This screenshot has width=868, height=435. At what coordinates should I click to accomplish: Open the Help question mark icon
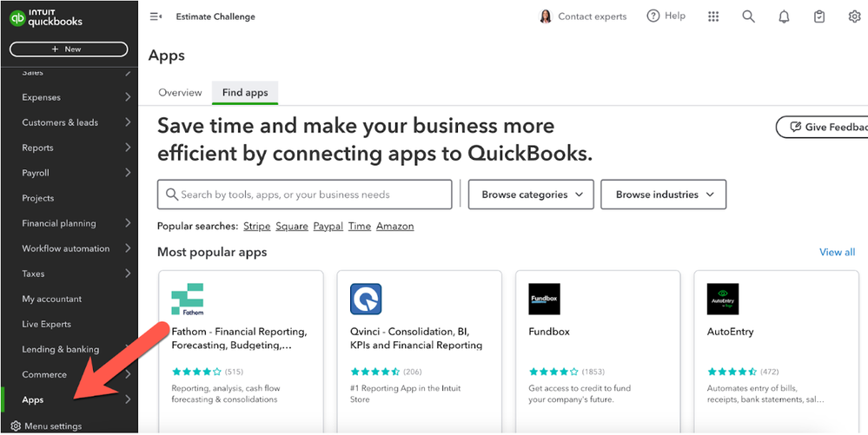tap(653, 16)
